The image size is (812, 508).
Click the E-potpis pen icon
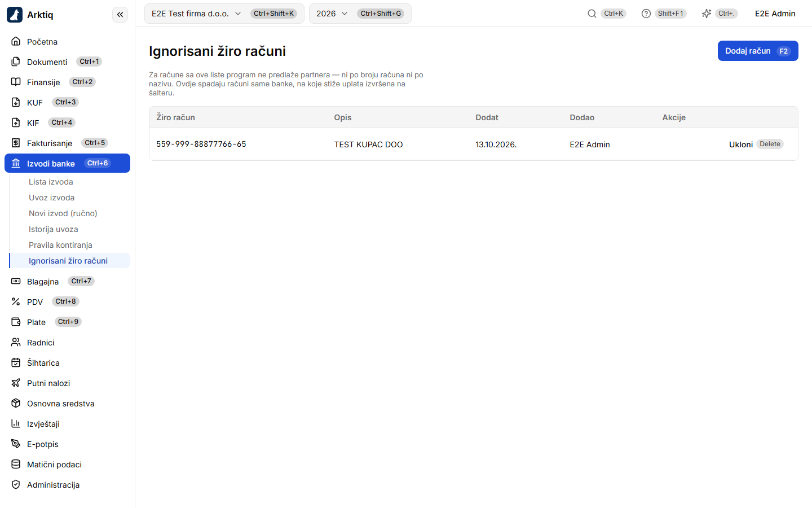click(16, 444)
